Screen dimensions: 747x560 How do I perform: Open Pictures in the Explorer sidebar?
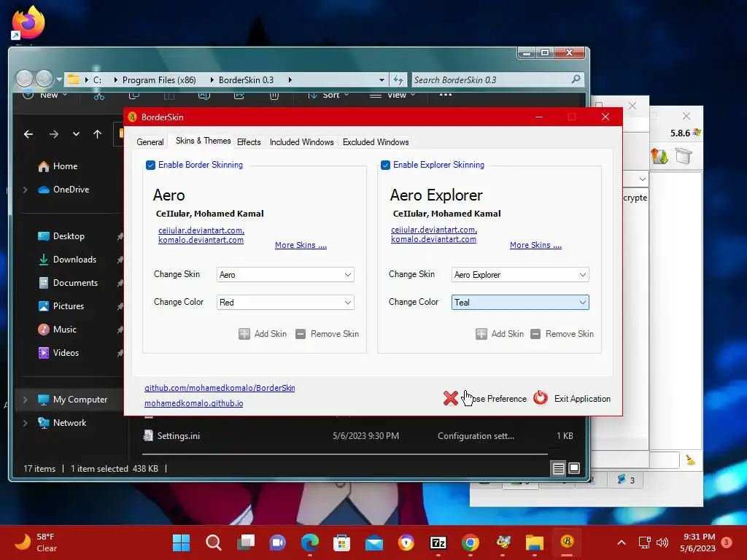tap(68, 306)
